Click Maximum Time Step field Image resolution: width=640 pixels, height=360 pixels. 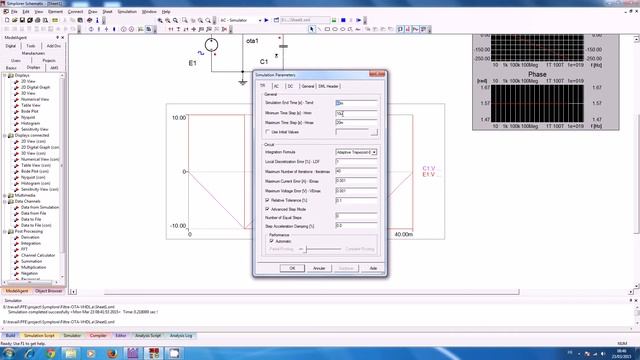coord(356,122)
